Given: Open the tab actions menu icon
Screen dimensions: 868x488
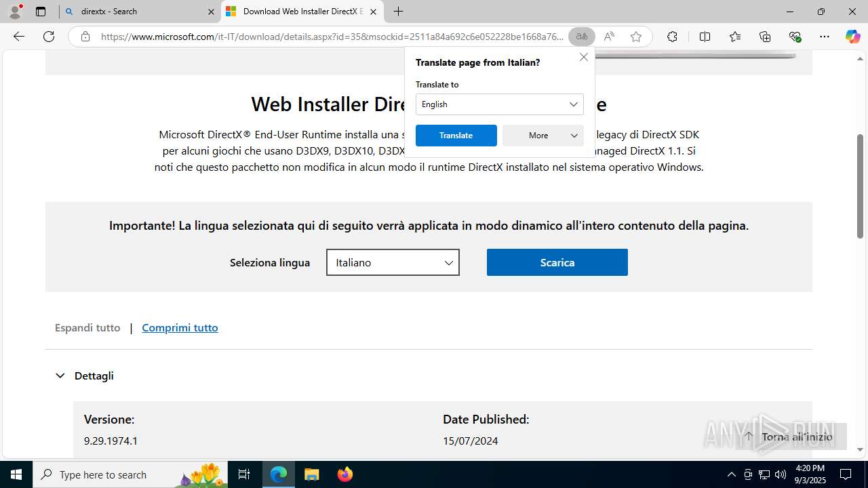Looking at the screenshot, I should (41, 12).
